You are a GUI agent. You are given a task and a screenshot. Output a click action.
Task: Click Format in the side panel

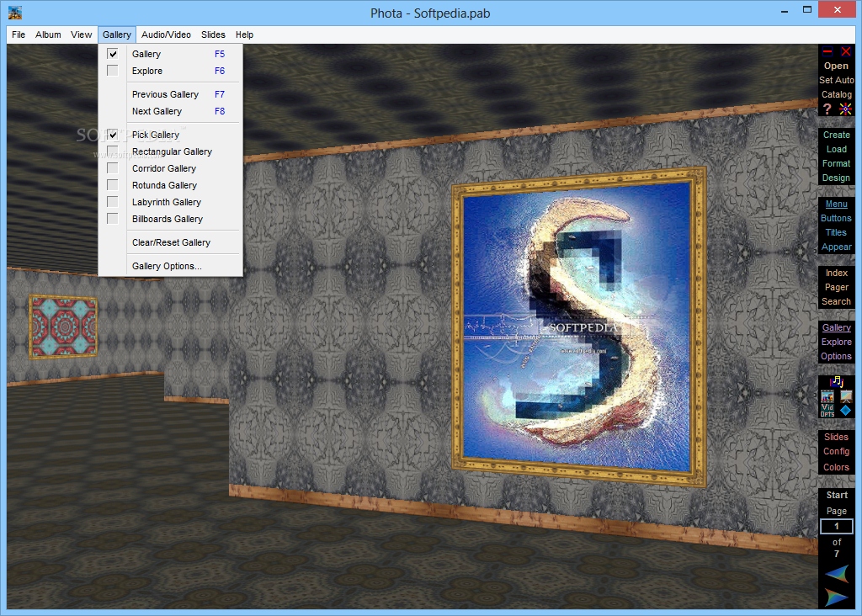coord(836,163)
